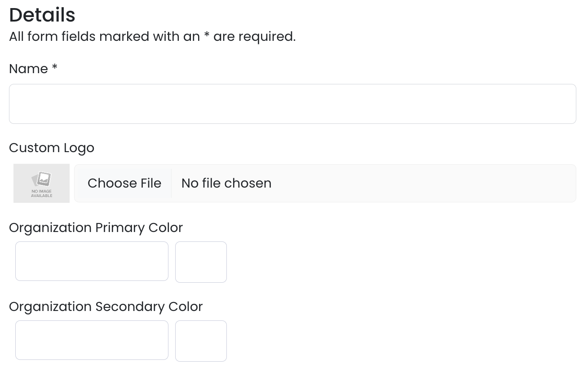Viewport: 588px width, 372px height.
Task: Open the Organization Primary Color swatch picker
Action: click(201, 262)
